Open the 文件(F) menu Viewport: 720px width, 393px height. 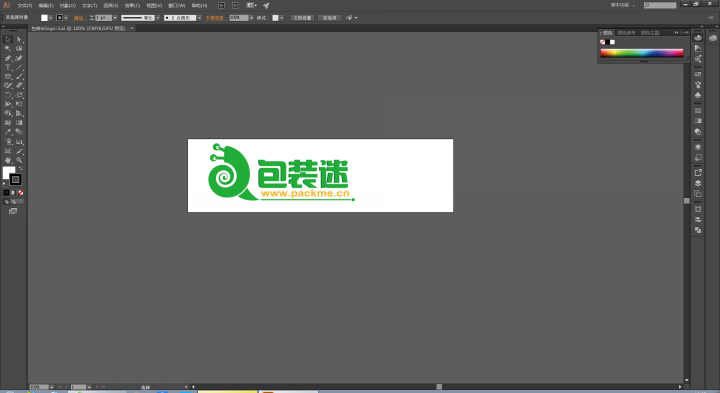(x=25, y=6)
